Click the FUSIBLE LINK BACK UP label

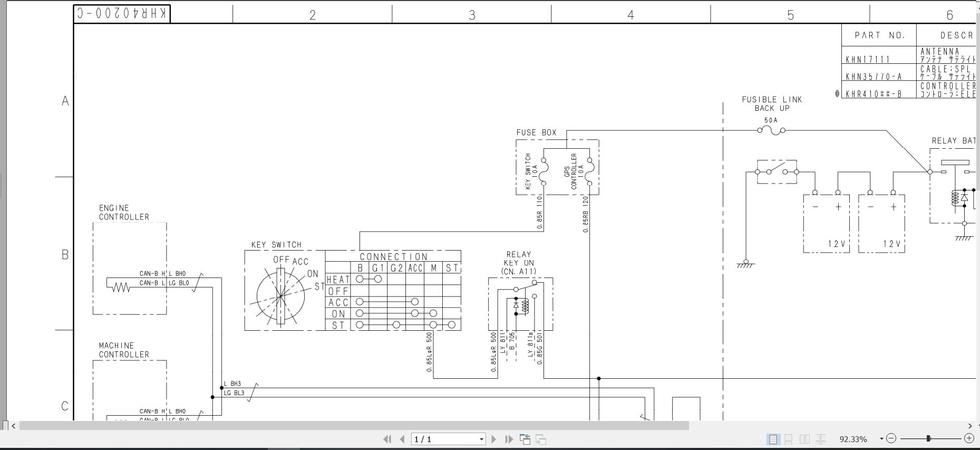pos(772,104)
